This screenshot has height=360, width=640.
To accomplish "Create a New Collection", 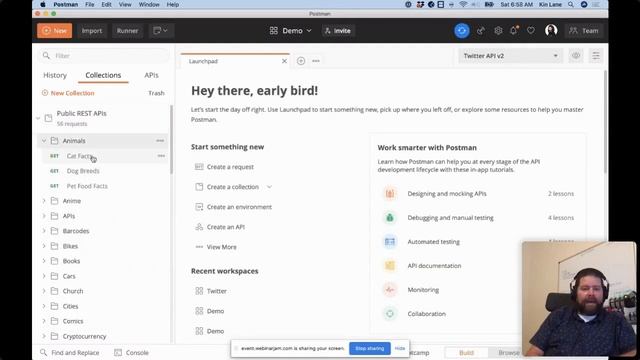I will click(68, 93).
